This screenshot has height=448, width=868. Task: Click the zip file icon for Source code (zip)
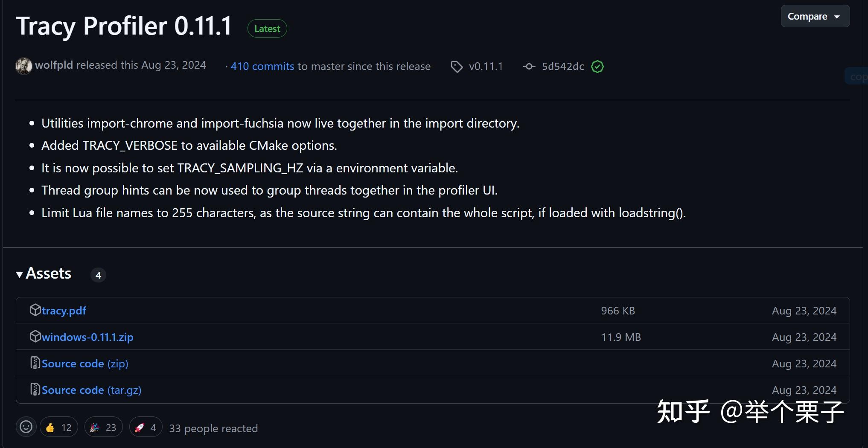point(35,363)
